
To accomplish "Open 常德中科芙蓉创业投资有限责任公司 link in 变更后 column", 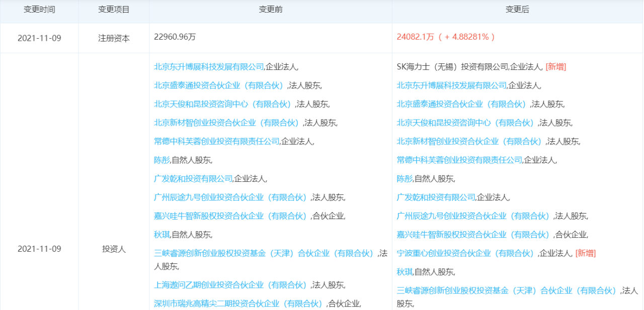I will pyautogui.click(x=459, y=160).
